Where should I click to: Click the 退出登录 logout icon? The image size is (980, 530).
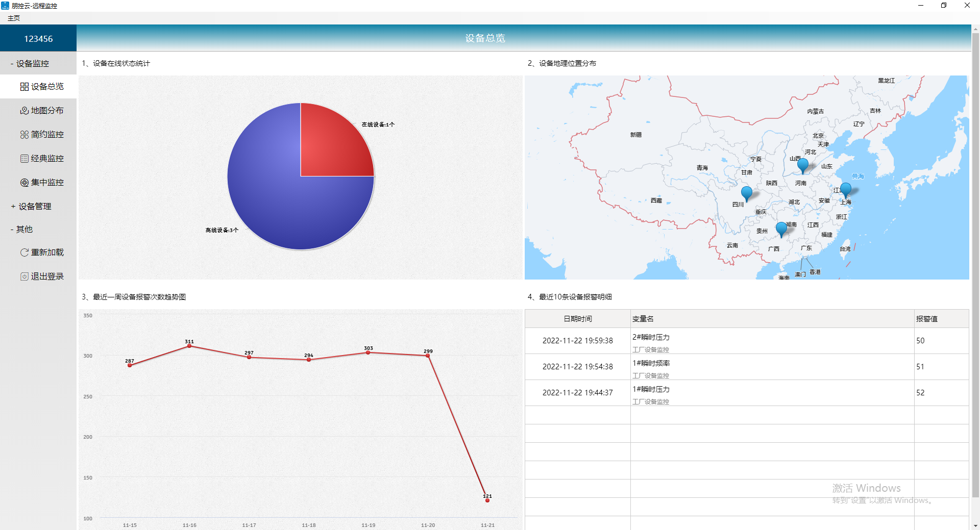(24, 276)
